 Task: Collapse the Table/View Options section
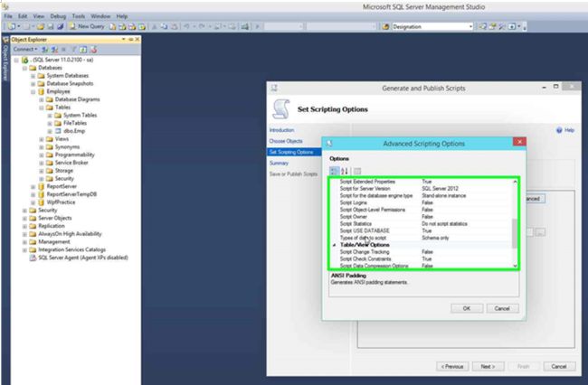tap(334, 245)
